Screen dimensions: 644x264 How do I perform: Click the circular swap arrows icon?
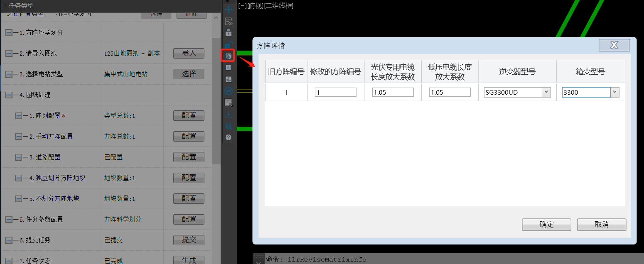229,90
